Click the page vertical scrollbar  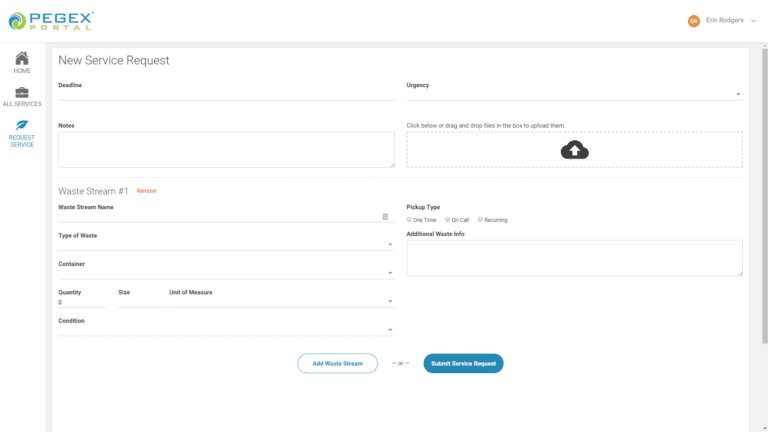tap(765, 196)
